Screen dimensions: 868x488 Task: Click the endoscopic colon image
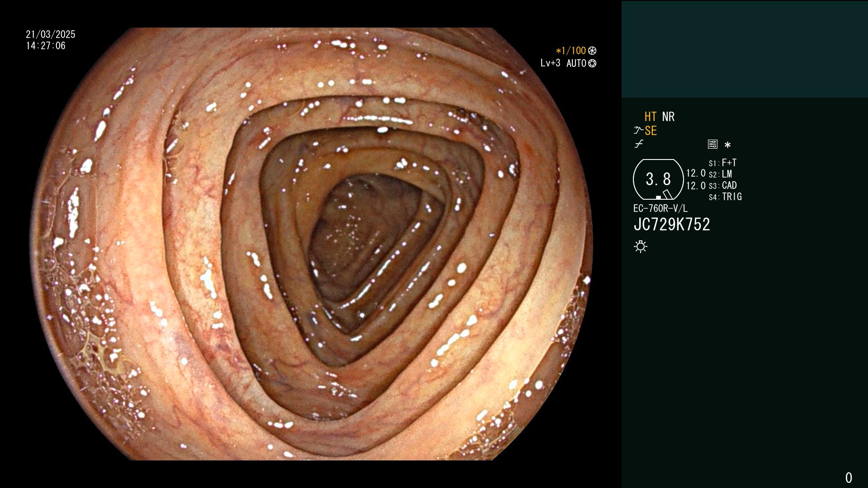click(312, 244)
